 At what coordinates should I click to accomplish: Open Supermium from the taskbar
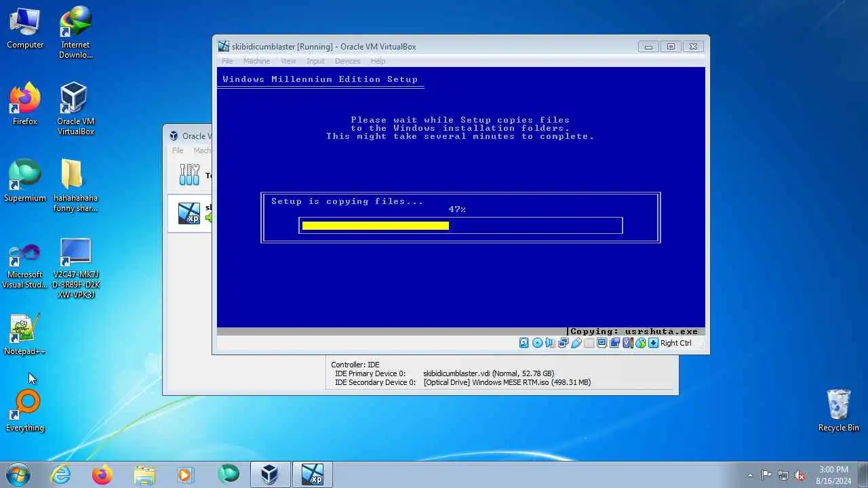228,474
